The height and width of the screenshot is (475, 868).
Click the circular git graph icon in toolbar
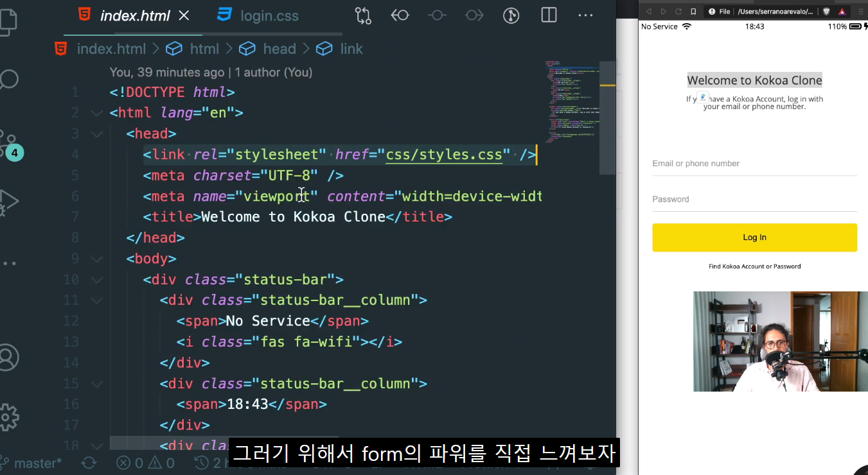[511, 15]
